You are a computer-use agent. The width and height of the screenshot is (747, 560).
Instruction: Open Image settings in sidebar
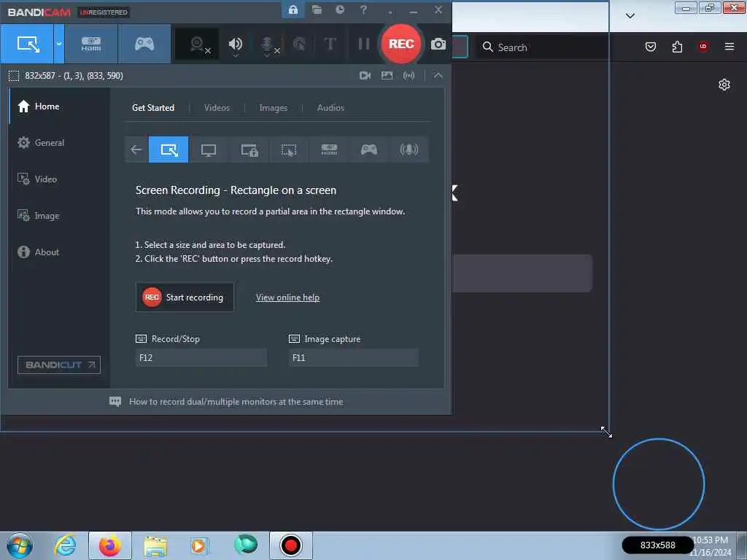pyautogui.click(x=60, y=216)
